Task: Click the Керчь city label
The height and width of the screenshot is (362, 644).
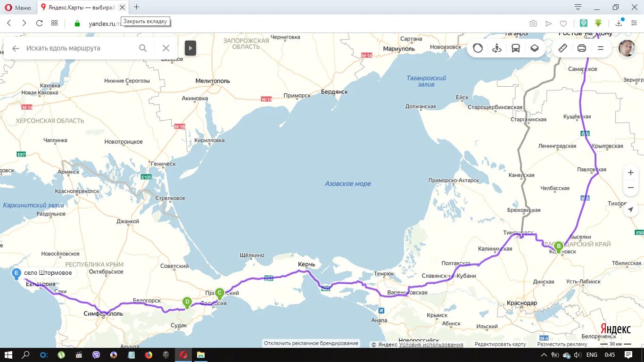Action: coord(306,264)
